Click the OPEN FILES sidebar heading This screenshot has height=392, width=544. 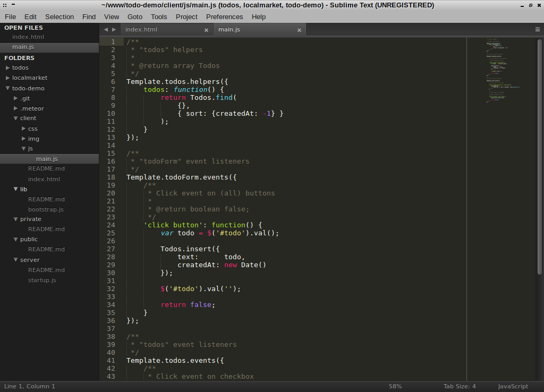23,28
